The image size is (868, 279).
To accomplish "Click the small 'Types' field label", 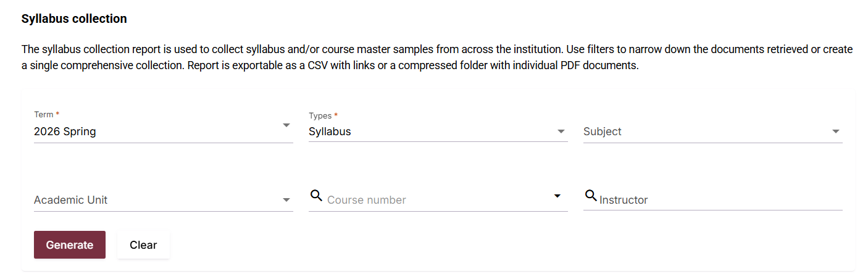I will coord(320,115).
